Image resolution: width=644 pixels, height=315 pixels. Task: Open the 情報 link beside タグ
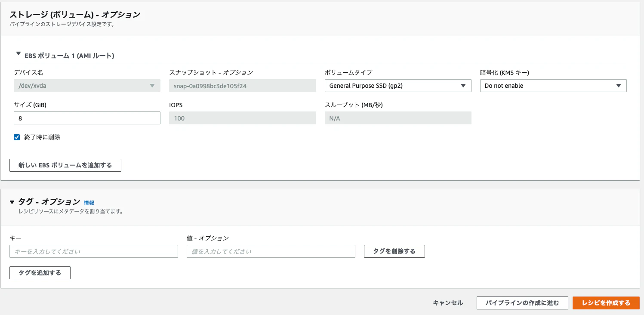[x=89, y=203]
